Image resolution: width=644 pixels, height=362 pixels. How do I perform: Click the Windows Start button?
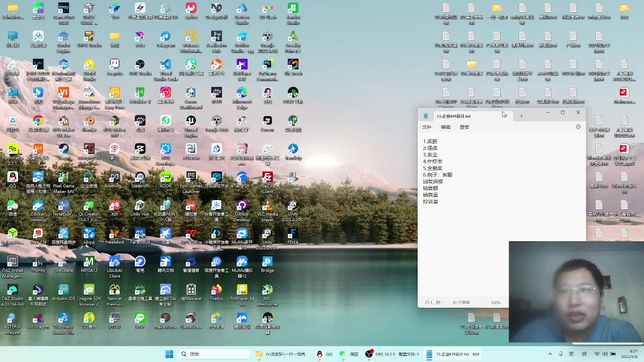tap(169, 354)
